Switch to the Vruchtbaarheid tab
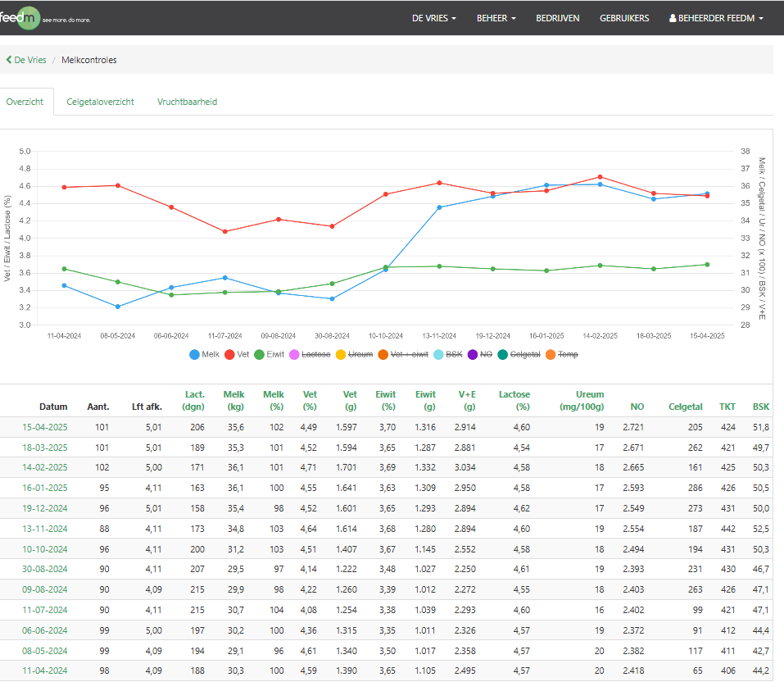784x691 pixels. [x=187, y=102]
